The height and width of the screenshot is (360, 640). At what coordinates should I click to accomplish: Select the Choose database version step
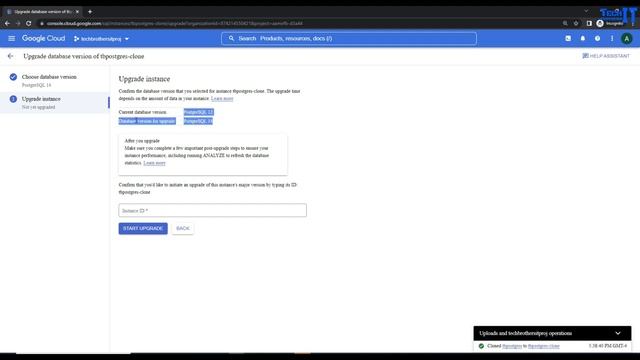(x=55, y=80)
